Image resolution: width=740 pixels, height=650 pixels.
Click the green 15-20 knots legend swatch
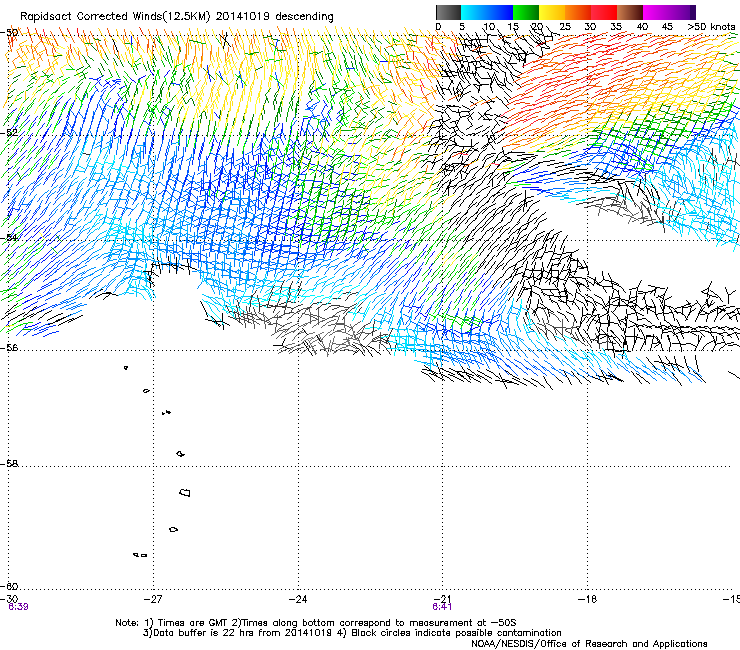[526, 12]
